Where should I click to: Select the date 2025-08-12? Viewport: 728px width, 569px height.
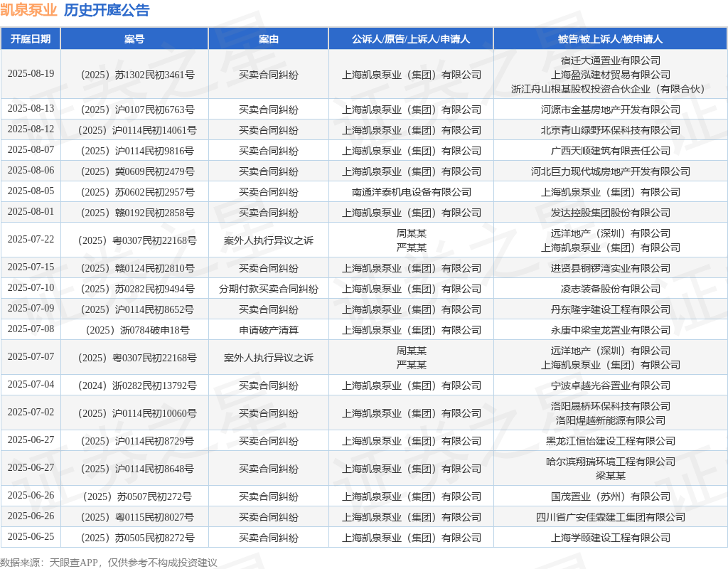point(31,129)
